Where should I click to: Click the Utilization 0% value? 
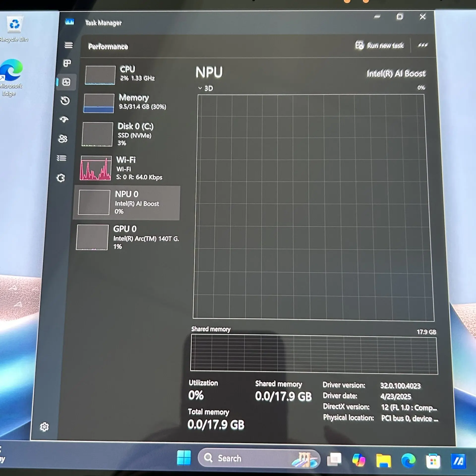click(196, 395)
